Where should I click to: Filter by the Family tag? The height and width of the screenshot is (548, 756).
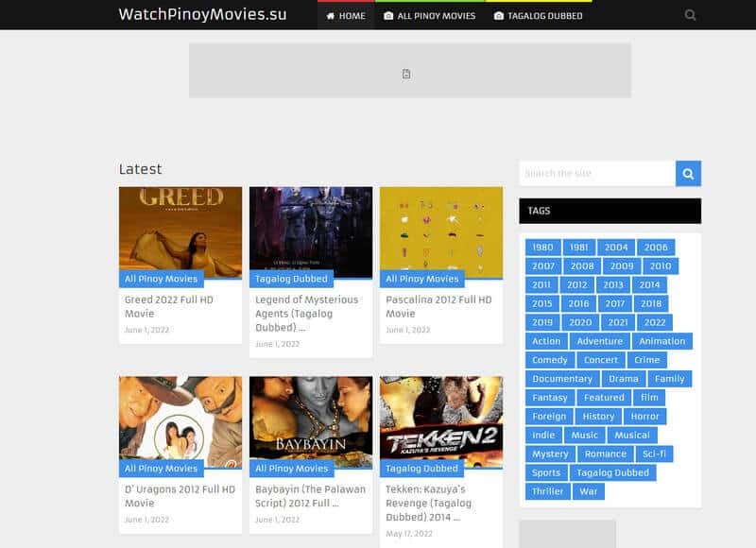(670, 379)
